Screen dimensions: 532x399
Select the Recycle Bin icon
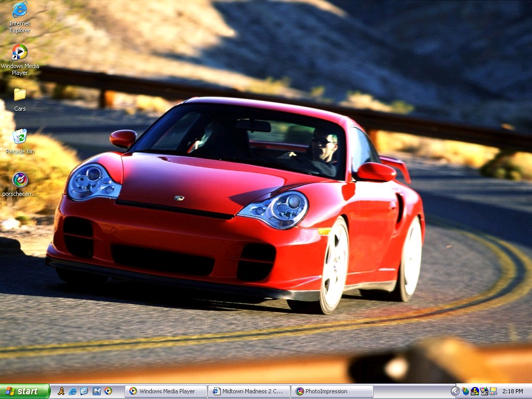[20, 137]
